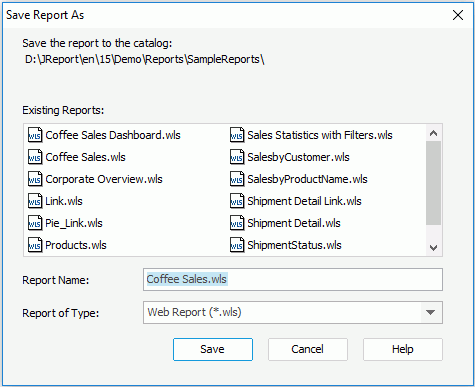The height and width of the screenshot is (387, 475).
Task: Select Sales Statistics with Filters.wls name
Action: tap(320, 135)
